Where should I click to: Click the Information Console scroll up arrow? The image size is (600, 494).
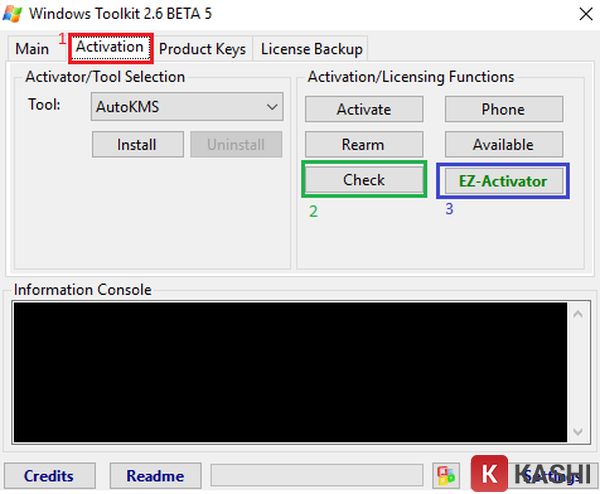[x=578, y=315]
